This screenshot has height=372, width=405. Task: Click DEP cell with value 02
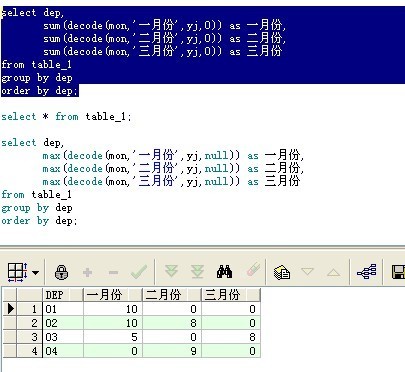point(63,323)
